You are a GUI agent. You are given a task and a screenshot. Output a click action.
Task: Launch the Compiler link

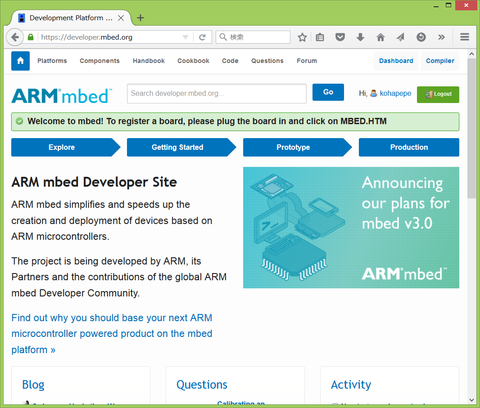click(x=440, y=61)
